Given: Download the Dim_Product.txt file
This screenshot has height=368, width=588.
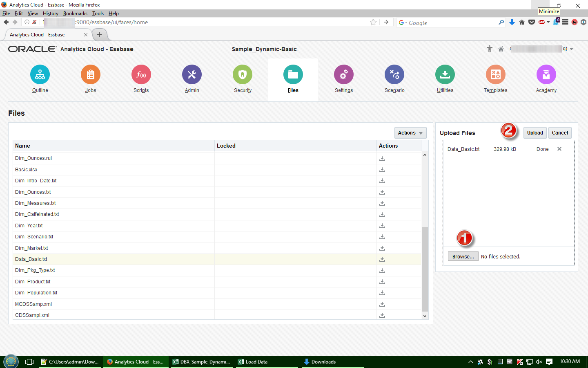Looking at the screenshot, I should click(x=382, y=282).
